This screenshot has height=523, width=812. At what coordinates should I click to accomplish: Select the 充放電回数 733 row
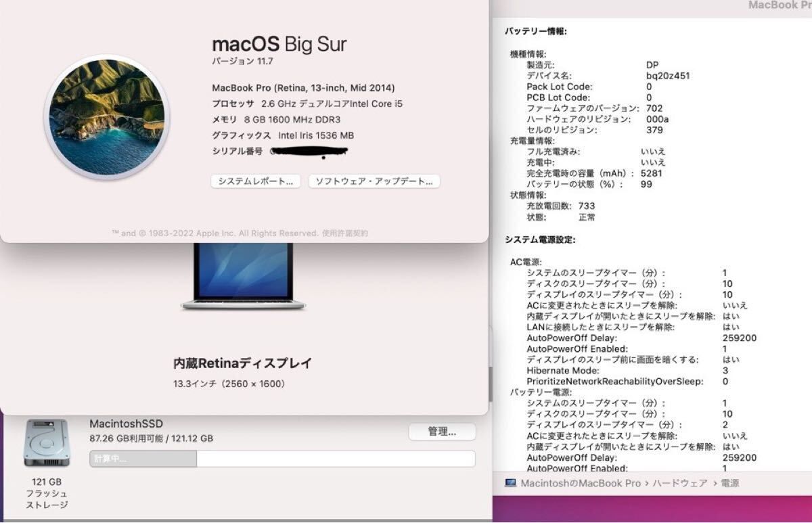pos(561,206)
